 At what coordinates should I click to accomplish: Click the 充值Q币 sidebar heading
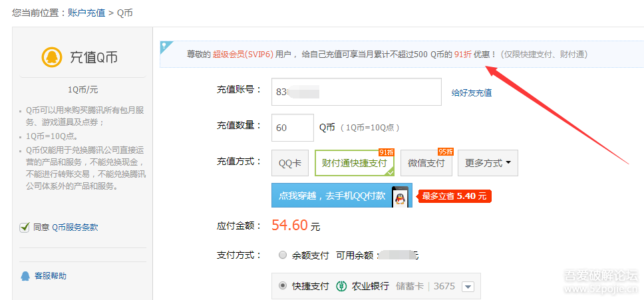94,57
